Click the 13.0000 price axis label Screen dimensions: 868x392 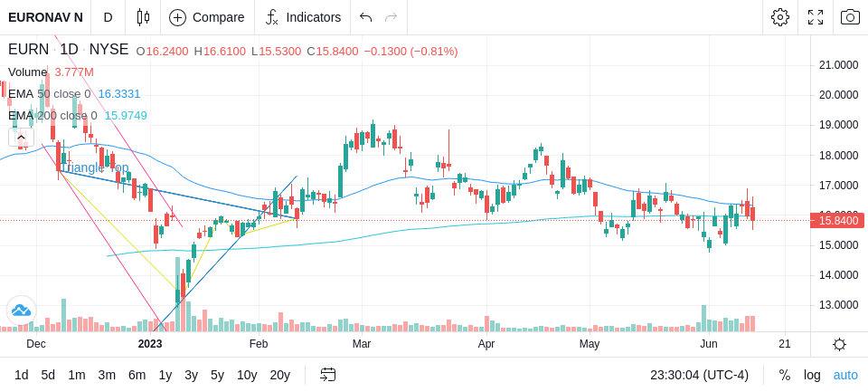pos(838,305)
